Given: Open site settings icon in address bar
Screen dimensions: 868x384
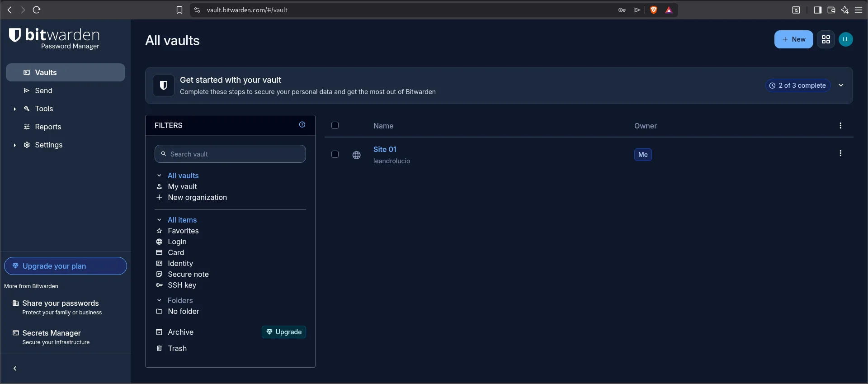Looking at the screenshot, I should (197, 10).
